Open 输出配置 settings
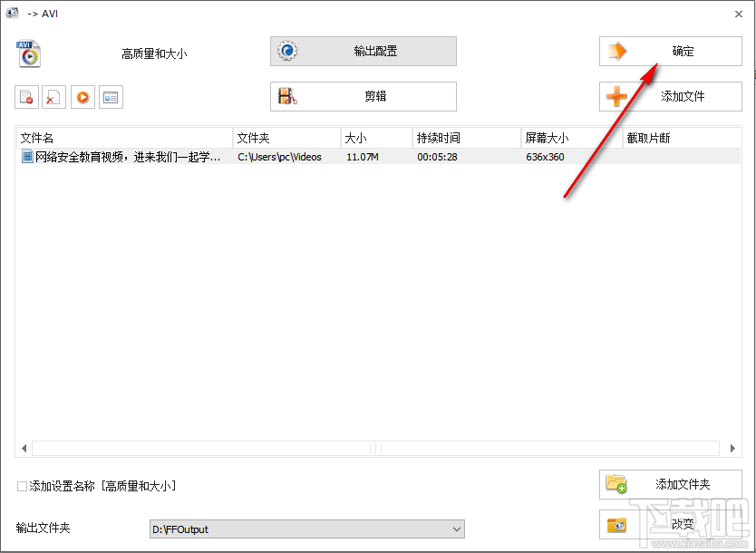Viewport: 756px width, 553px height. 363,51
